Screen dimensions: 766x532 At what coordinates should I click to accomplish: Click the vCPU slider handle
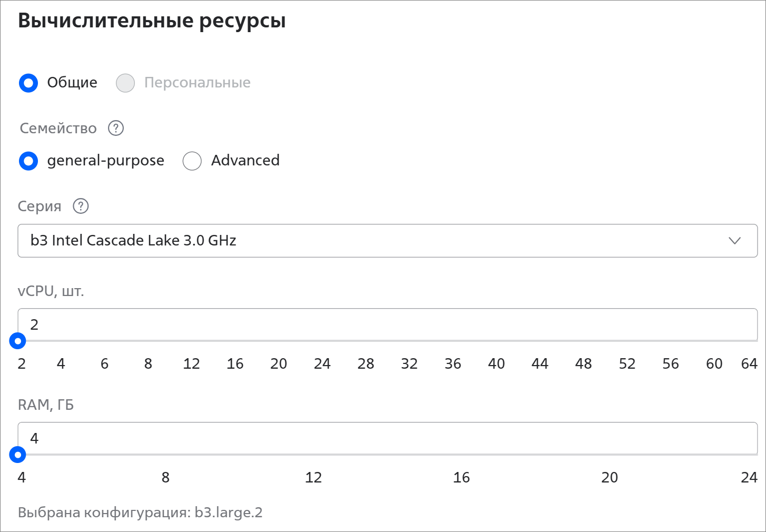pyautogui.click(x=18, y=341)
